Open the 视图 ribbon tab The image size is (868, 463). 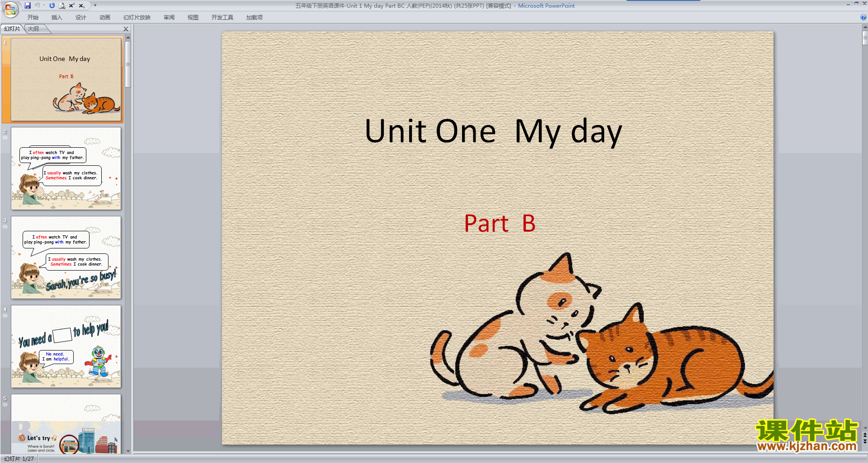click(193, 18)
